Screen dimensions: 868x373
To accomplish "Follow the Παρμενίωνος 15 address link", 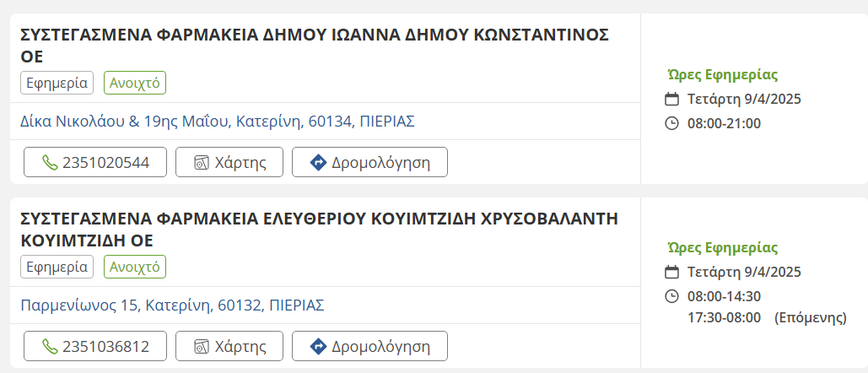I will [172, 305].
